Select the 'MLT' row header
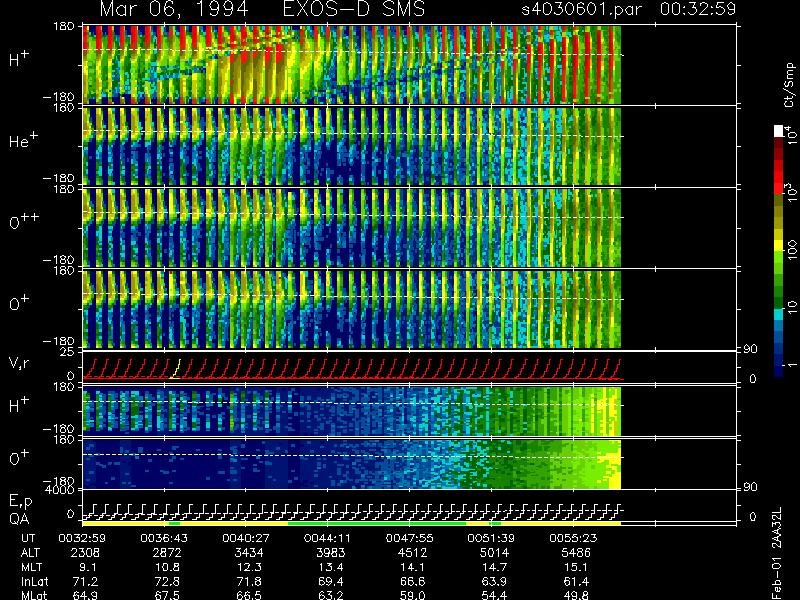800x600 pixels. 31,567
